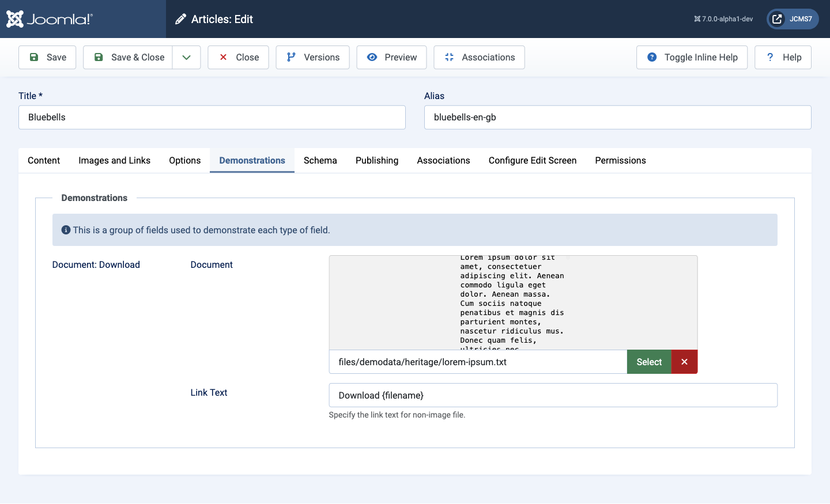The height and width of the screenshot is (504, 830).
Task: Click the 7.0.0-alpha1-dev version label
Action: 723,19
